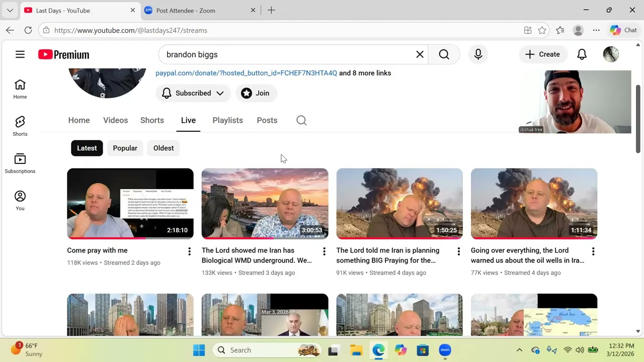The image size is (644, 362).
Task: Open the browser tab list chevron
Action: pos(10,10)
